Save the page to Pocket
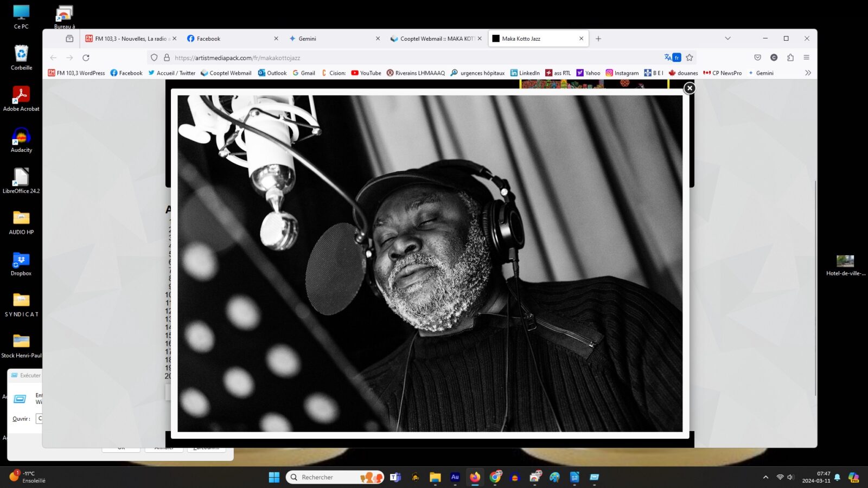This screenshot has height=488, width=868. tap(757, 57)
